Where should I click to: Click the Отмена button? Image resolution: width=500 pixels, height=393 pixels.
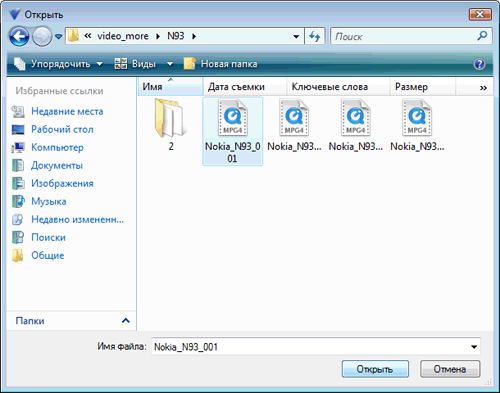tap(450, 369)
